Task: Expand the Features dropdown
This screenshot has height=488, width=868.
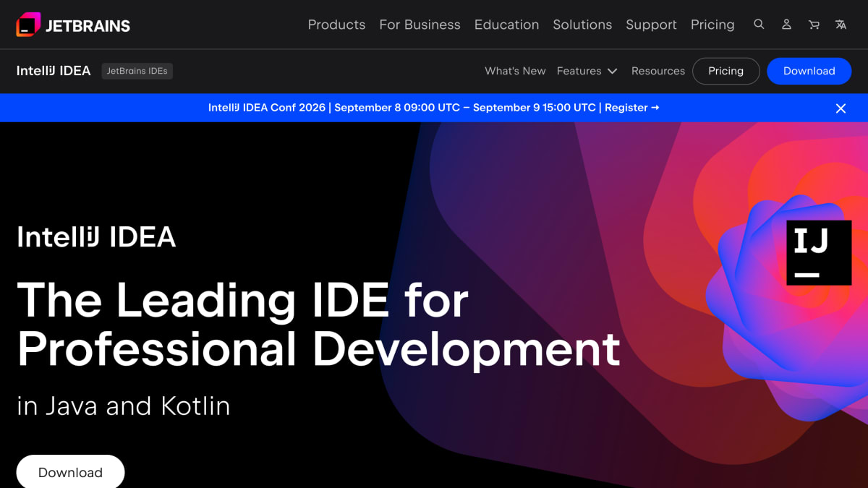Action: click(x=587, y=71)
